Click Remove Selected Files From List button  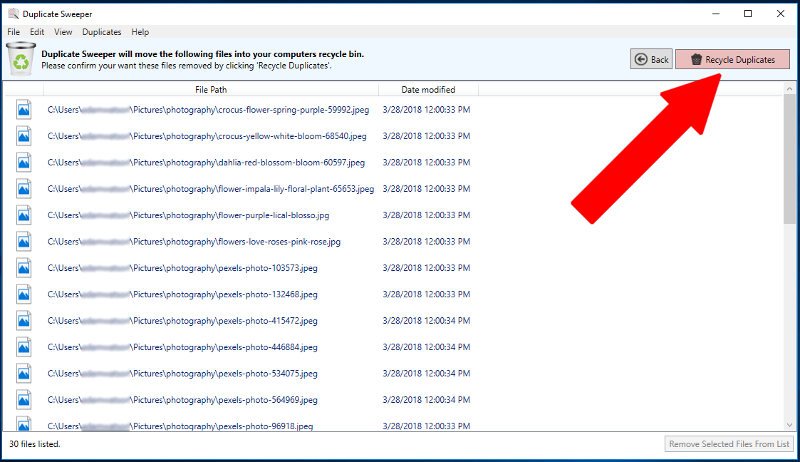click(729, 444)
